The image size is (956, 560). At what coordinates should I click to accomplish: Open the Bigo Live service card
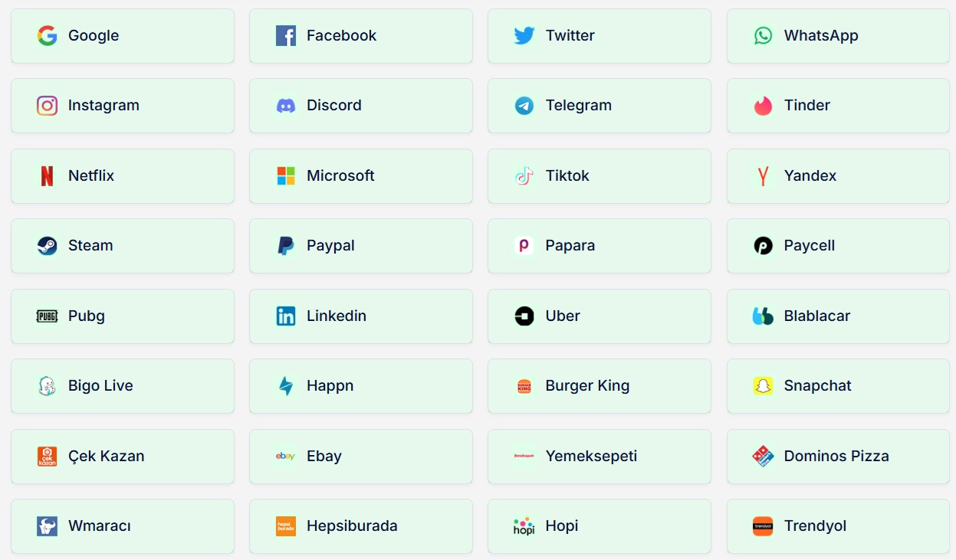[122, 386]
